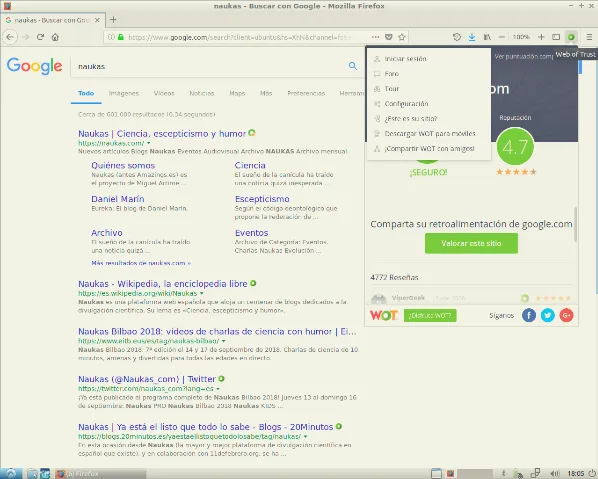The width and height of the screenshot is (598, 479).
Task: Click the Valorar este sitio button
Action: 471,243
